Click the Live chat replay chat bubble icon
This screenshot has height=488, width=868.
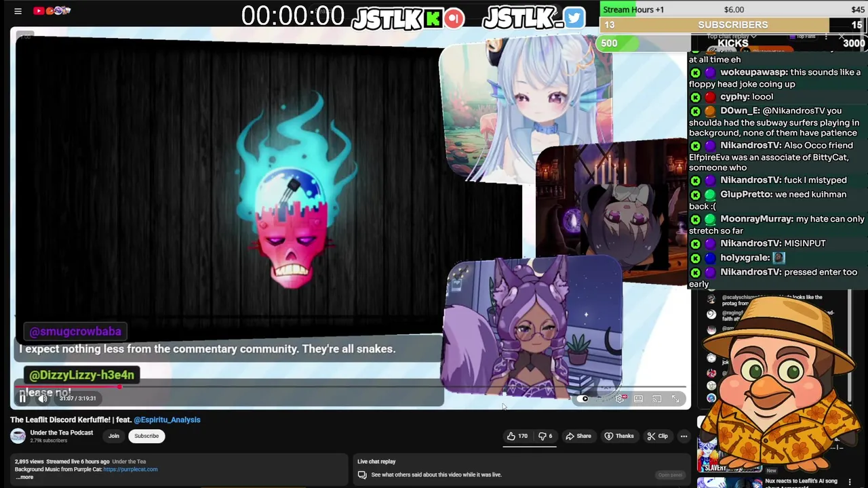pyautogui.click(x=362, y=475)
